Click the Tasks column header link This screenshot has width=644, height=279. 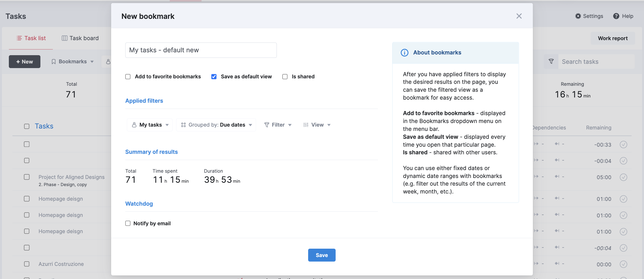(44, 126)
